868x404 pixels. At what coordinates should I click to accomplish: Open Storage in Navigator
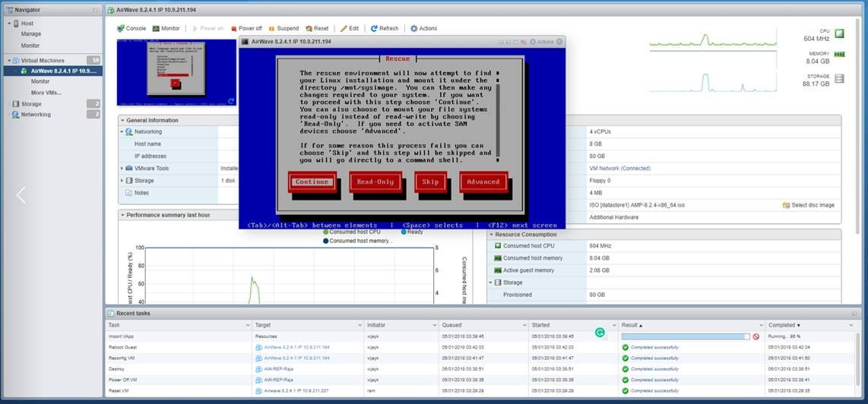[31, 103]
